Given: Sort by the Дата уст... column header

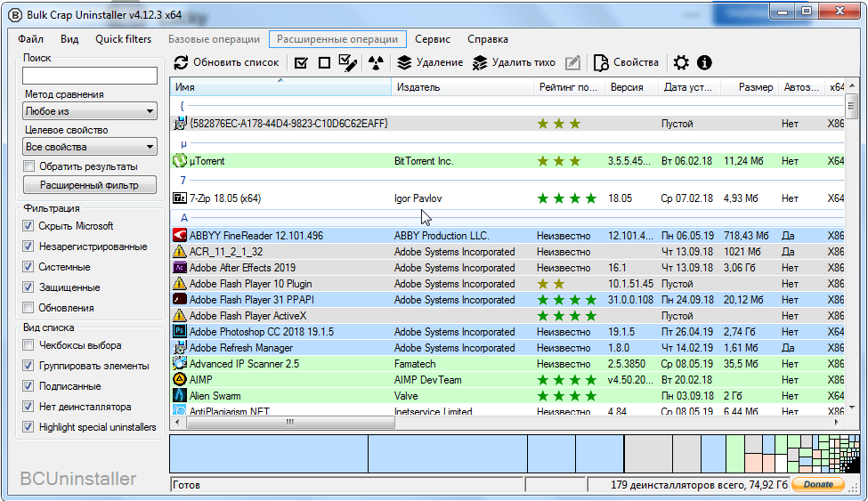Looking at the screenshot, I should [x=689, y=87].
